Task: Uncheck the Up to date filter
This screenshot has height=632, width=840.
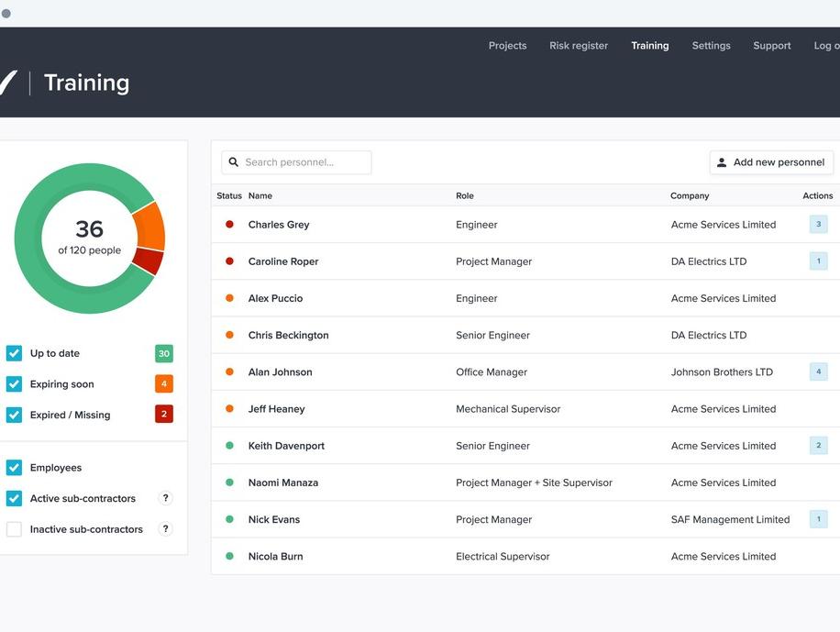Action: click(x=14, y=353)
